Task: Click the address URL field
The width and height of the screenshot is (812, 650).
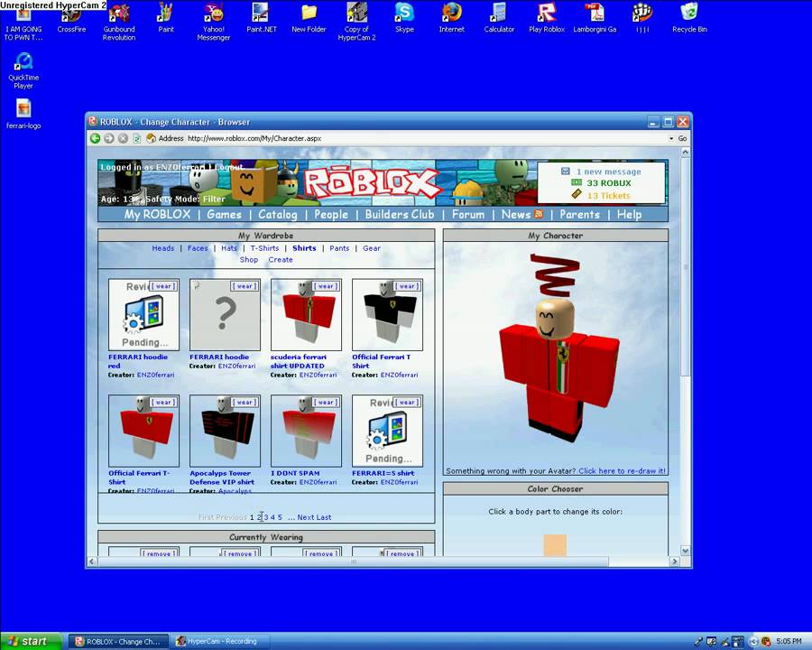Action: 425,138
